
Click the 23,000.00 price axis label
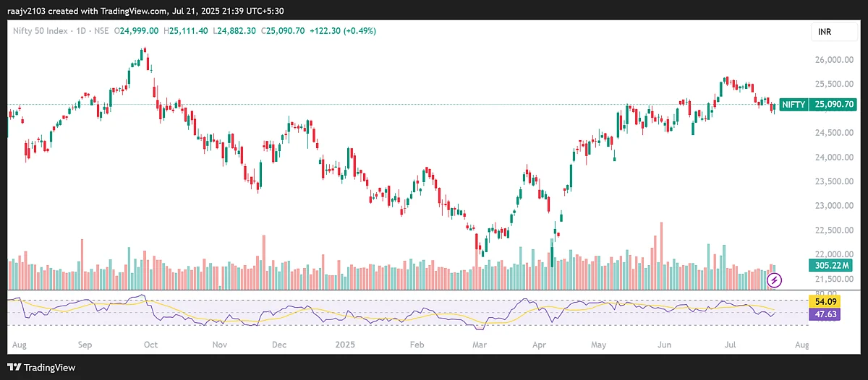(x=835, y=206)
